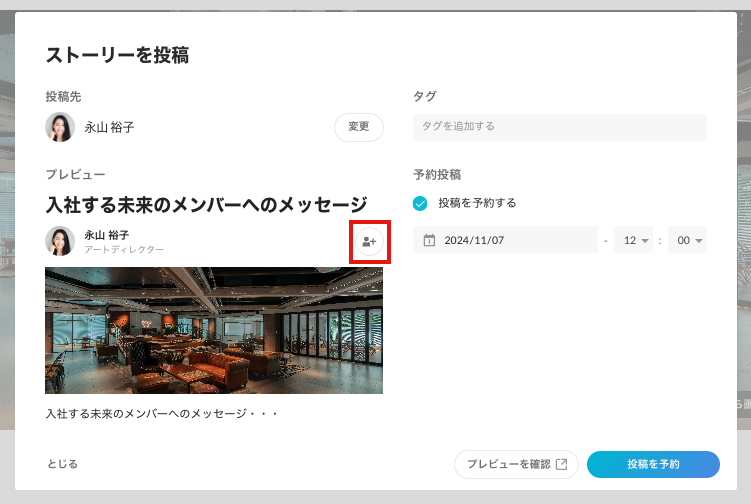The image size is (751, 504).
Task: Click the ストーリーを投稿 heading
Action: click(x=117, y=55)
